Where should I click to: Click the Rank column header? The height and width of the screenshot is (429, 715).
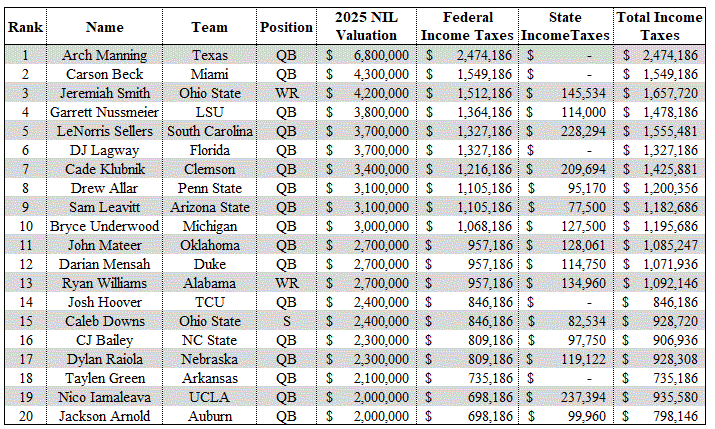click(24, 27)
